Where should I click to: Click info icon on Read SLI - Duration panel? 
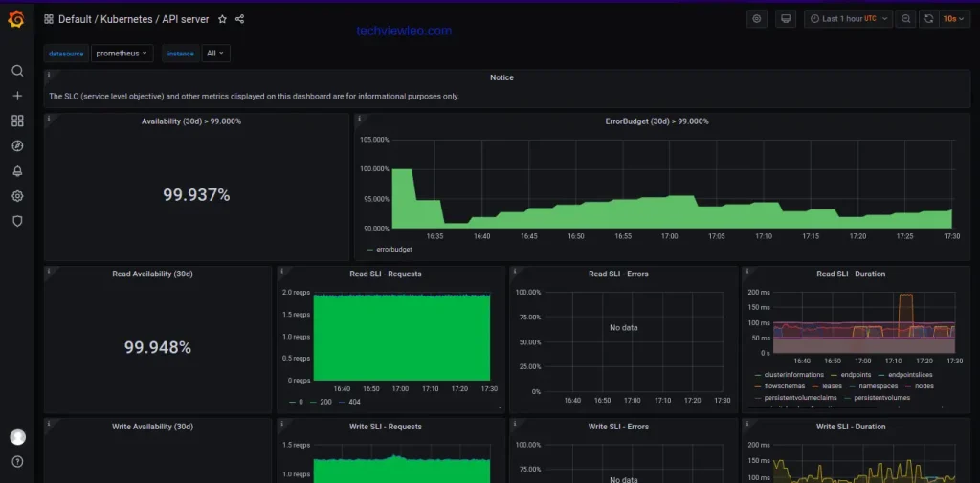tap(746, 271)
